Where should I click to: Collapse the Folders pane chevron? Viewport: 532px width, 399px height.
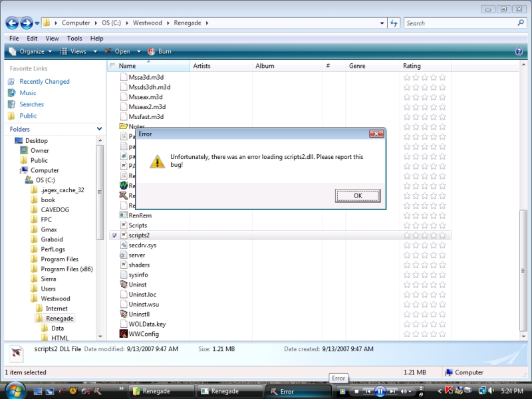[100, 129]
